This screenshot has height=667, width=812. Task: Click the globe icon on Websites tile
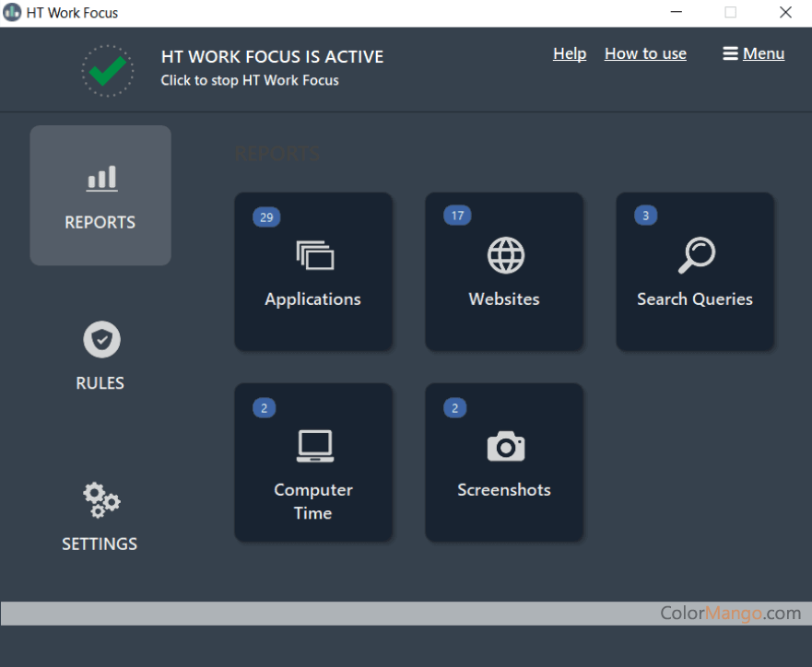pyautogui.click(x=504, y=255)
